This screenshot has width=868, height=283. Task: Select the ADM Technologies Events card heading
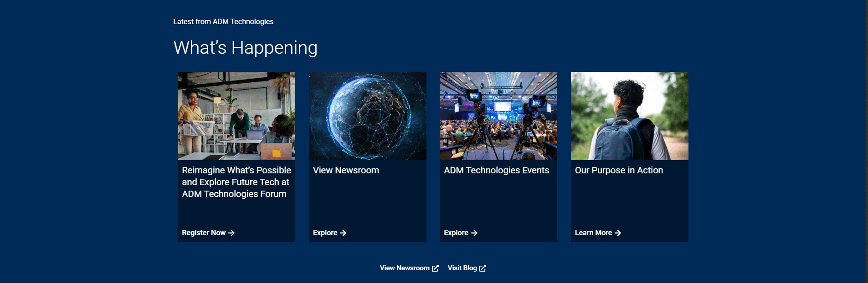point(496,171)
